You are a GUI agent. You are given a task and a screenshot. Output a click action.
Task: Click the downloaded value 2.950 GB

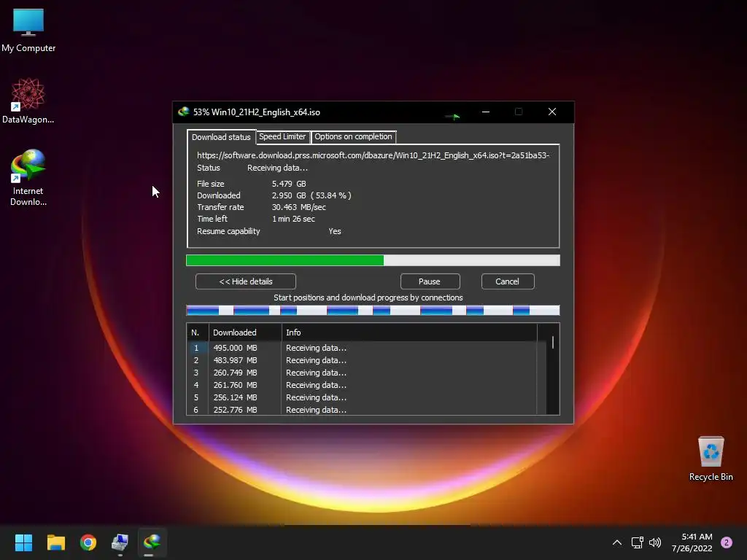(289, 195)
